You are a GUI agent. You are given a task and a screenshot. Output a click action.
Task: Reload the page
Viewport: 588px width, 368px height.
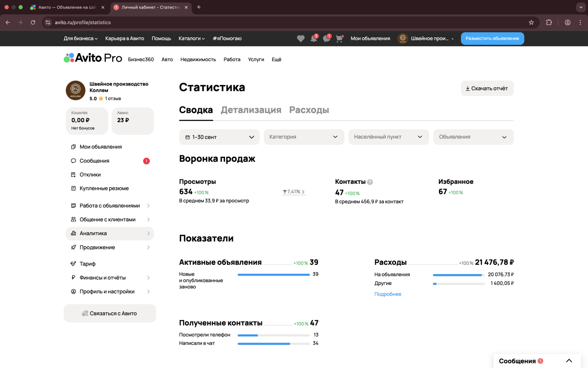[33, 22]
